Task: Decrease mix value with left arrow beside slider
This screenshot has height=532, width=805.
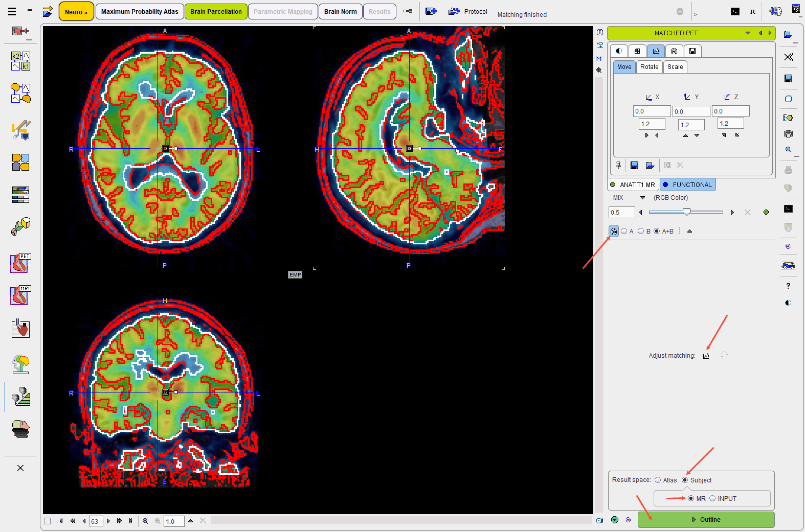Action: 640,212
